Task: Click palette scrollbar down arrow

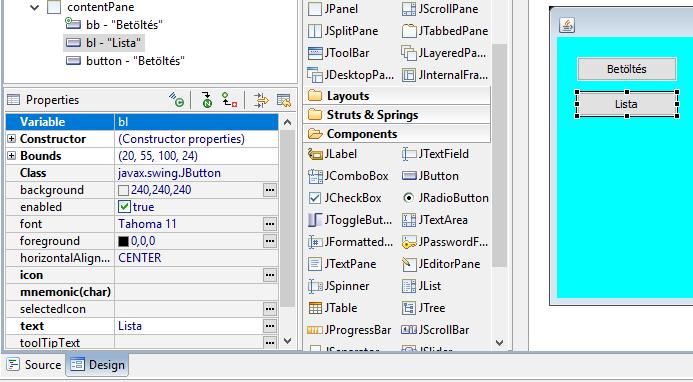Action: coord(499,343)
